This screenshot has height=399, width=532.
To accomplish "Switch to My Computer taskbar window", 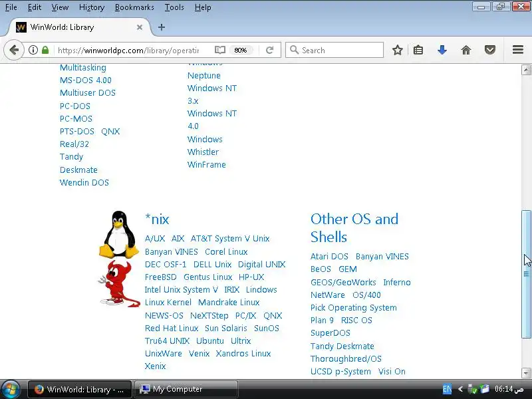I will pyautogui.click(x=186, y=389).
